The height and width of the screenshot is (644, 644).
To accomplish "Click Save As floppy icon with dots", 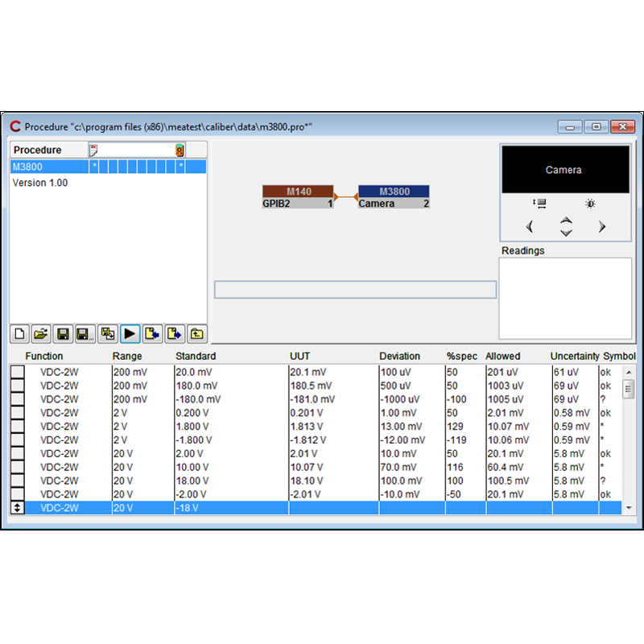I will 85,333.
